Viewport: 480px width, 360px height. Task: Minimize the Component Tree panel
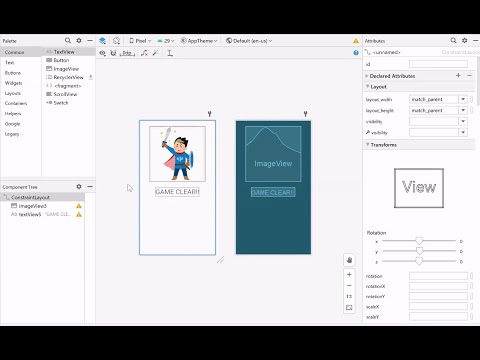click(x=90, y=186)
